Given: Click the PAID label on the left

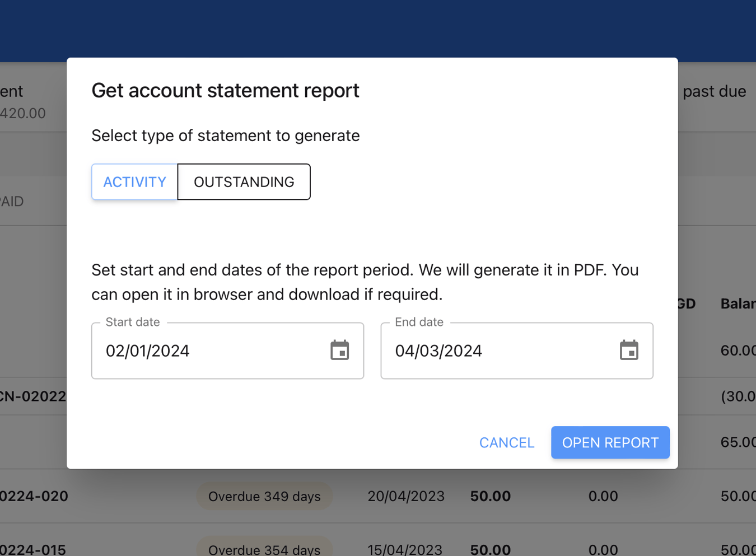Looking at the screenshot, I should [x=12, y=202].
